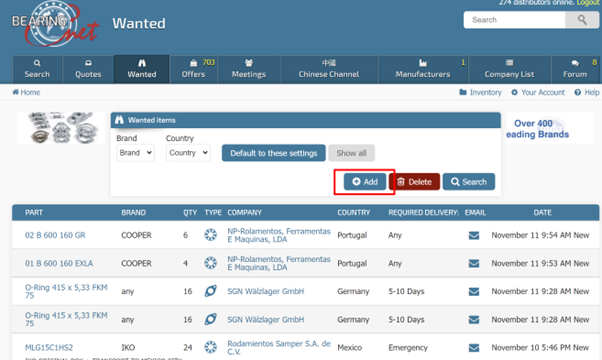Click the bearing type icon for 02 B 600 160 GR
This screenshot has height=360, width=602.
(x=210, y=234)
